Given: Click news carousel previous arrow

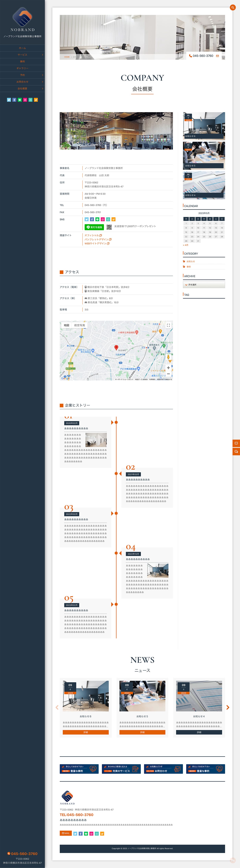Looking at the screenshot, I should coord(57,708).
